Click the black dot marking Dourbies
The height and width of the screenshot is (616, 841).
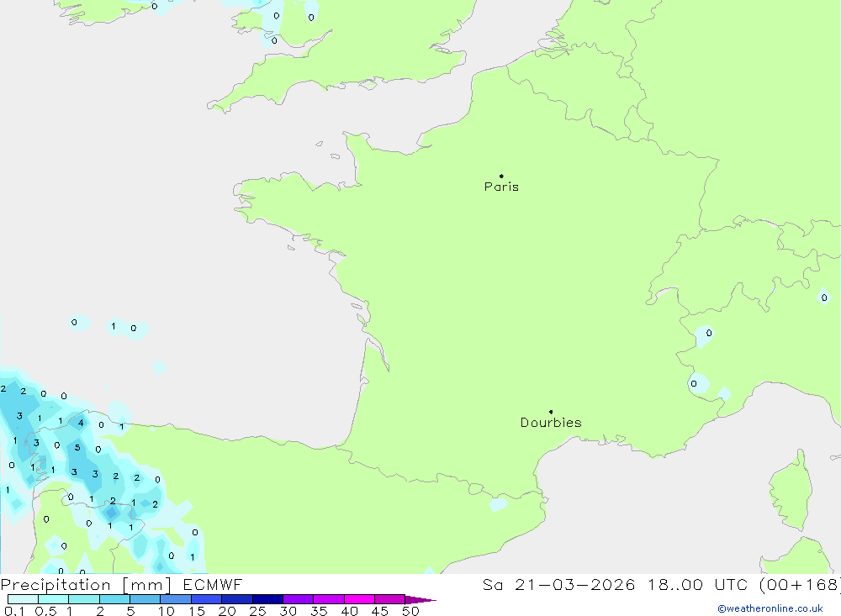(551, 412)
